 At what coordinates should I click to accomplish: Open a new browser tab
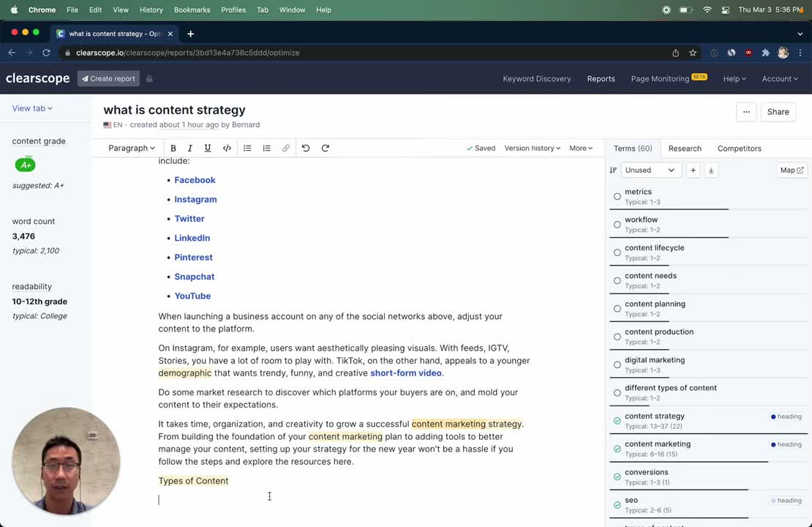point(191,34)
